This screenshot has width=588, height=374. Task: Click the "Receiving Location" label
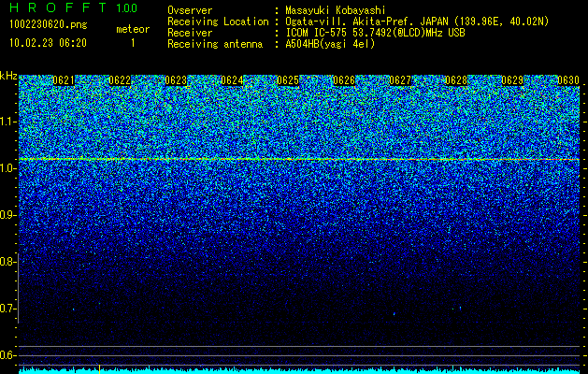tap(218, 22)
